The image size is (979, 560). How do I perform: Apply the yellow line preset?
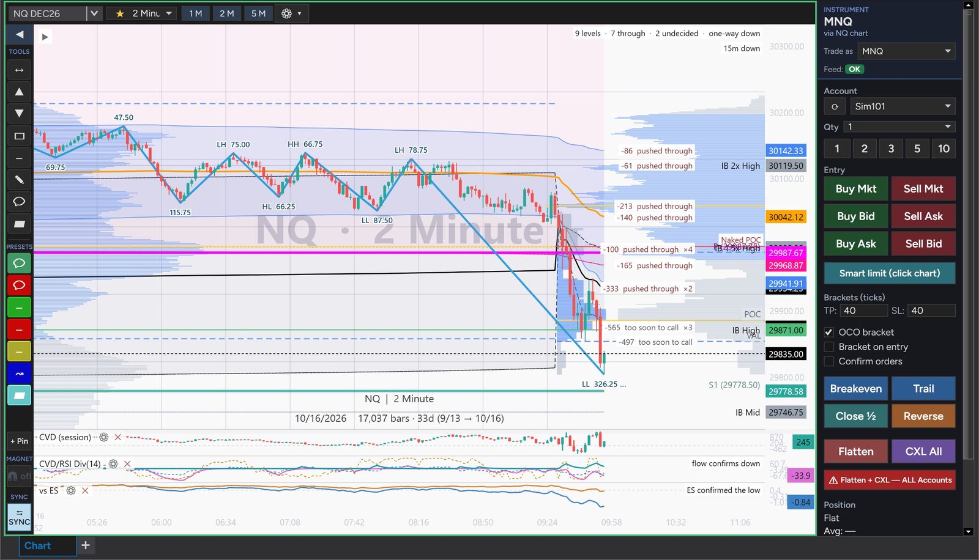pos(19,351)
